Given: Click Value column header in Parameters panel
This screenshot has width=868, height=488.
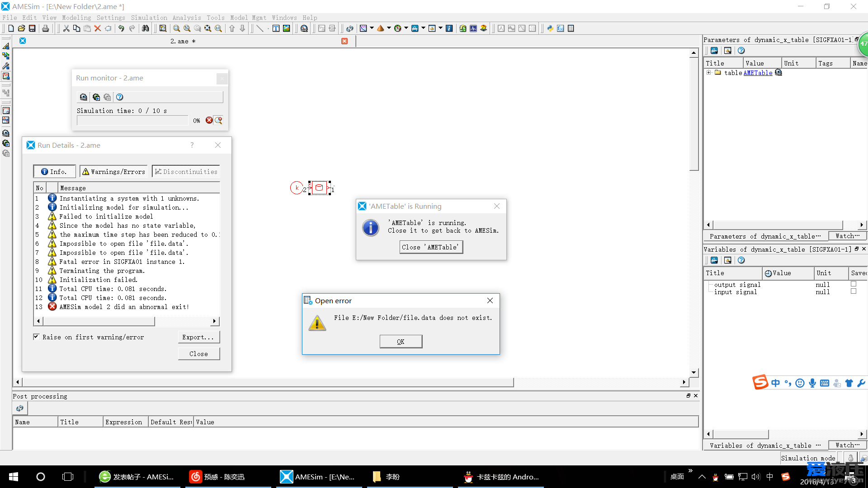Looking at the screenshot, I should [x=762, y=63].
